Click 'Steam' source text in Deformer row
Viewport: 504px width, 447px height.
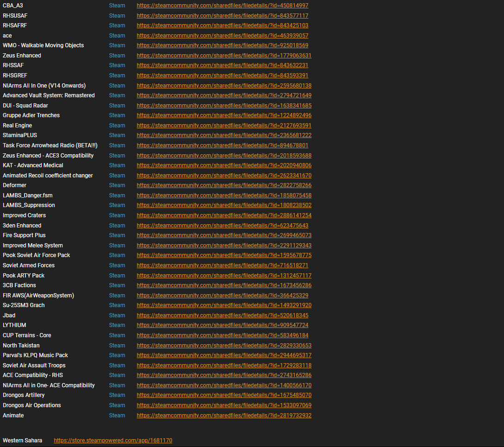coord(117,185)
